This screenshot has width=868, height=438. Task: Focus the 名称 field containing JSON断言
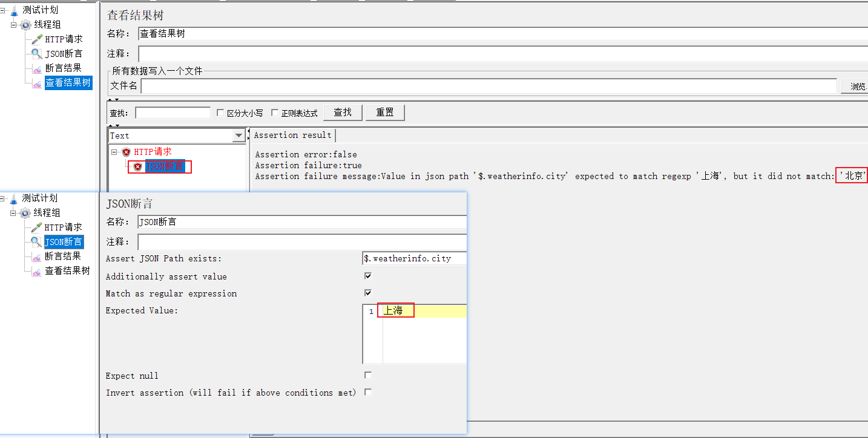pyautogui.click(x=302, y=222)
